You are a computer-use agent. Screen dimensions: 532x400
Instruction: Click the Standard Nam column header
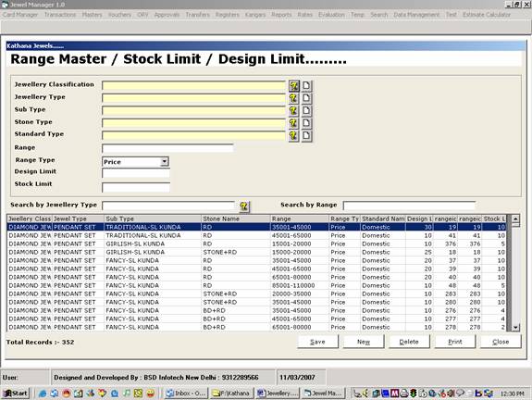pos(383,219)
